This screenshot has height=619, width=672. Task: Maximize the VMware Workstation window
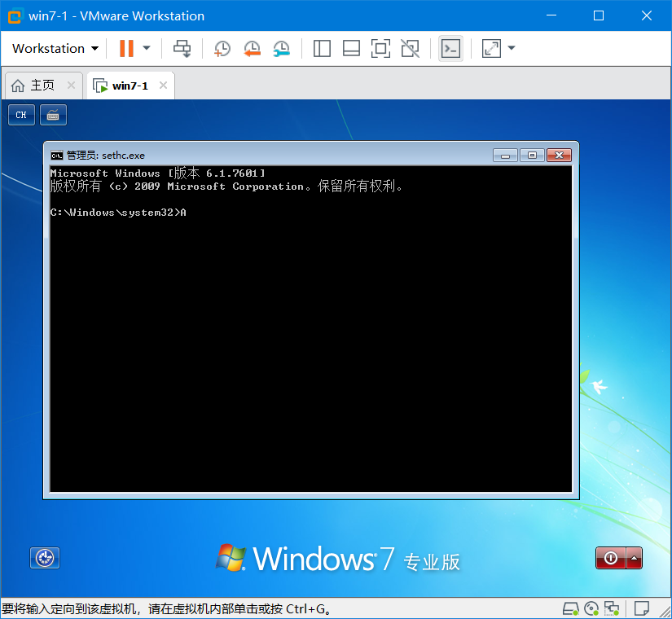(x=599, y=15)
